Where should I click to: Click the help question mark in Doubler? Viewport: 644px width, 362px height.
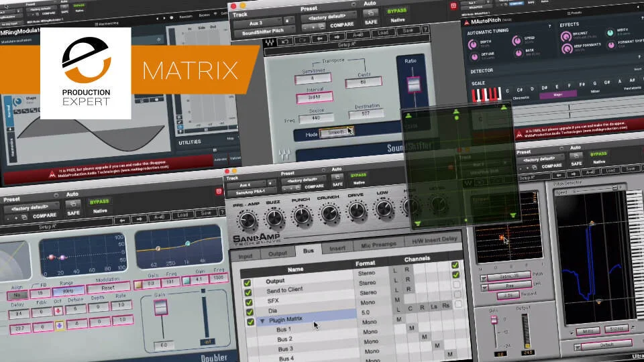[x=222, y=212]
